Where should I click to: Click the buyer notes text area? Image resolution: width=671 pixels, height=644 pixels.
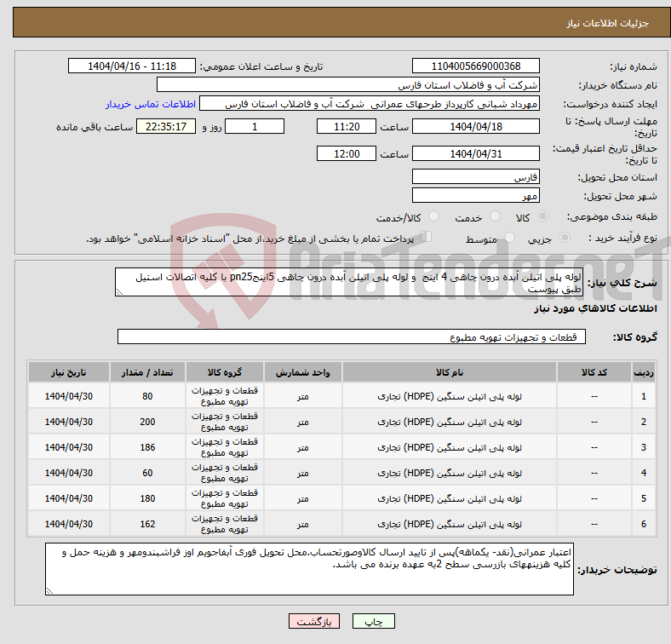point(309,569)
